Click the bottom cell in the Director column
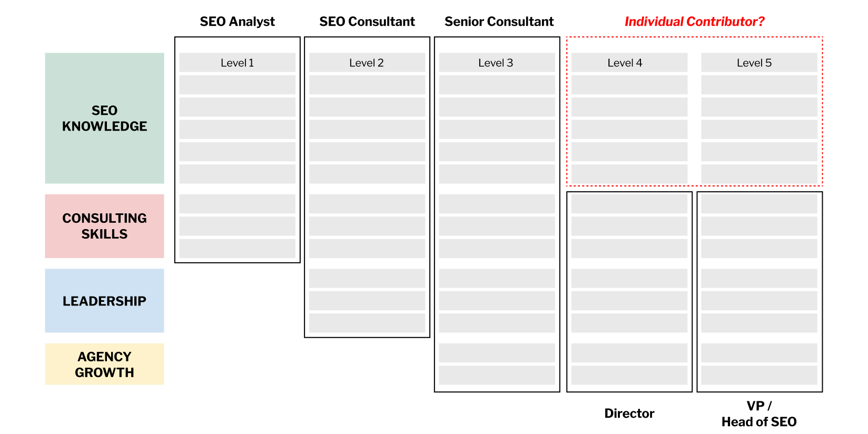 pos(629,375)
